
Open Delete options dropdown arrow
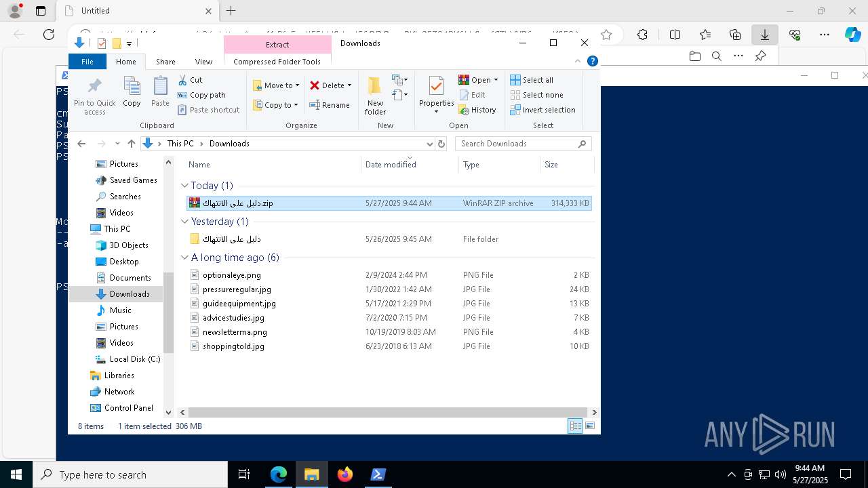tap(350, 85)
